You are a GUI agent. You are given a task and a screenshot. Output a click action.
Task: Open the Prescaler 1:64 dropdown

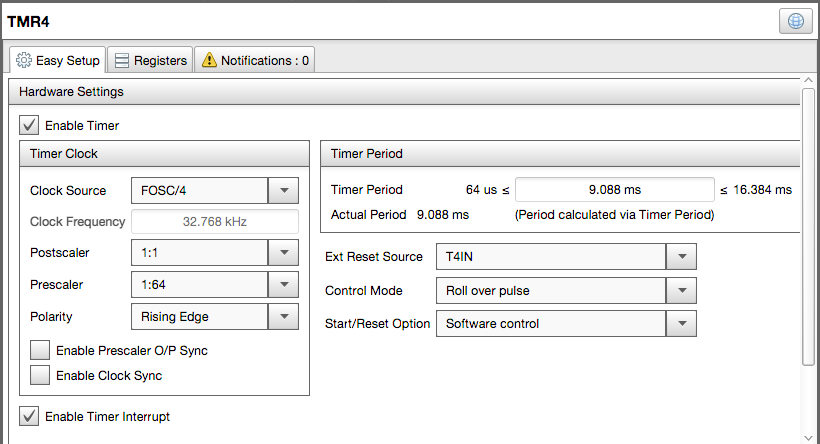point(283,285)
